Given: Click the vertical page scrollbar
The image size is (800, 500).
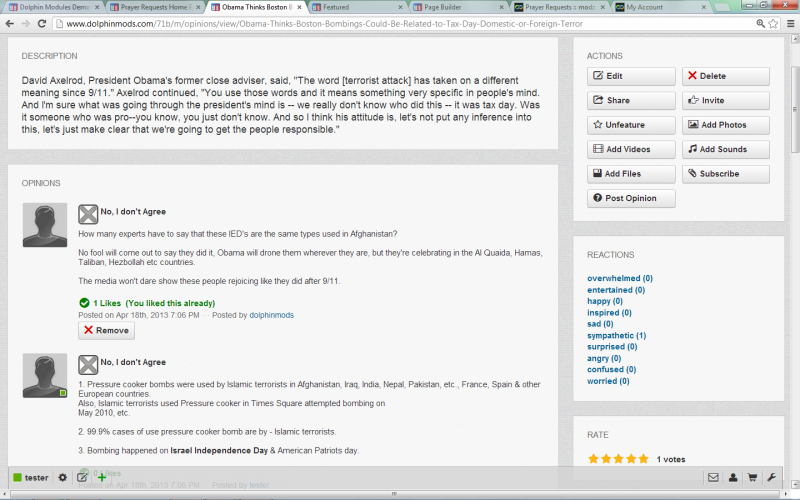Looking at the screenshot, I should 794,109.
